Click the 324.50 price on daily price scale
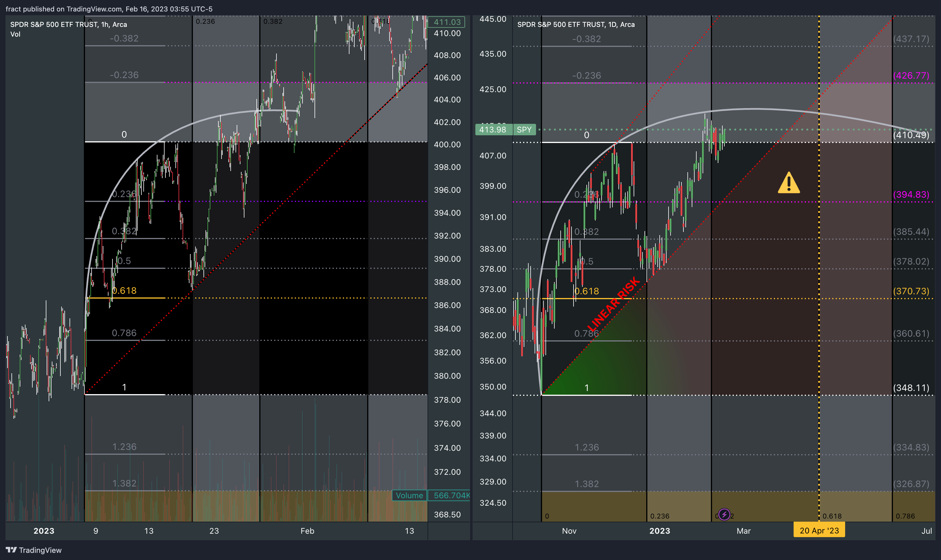Viewport: 941px width, 560px height. click(x=493, y=503)
